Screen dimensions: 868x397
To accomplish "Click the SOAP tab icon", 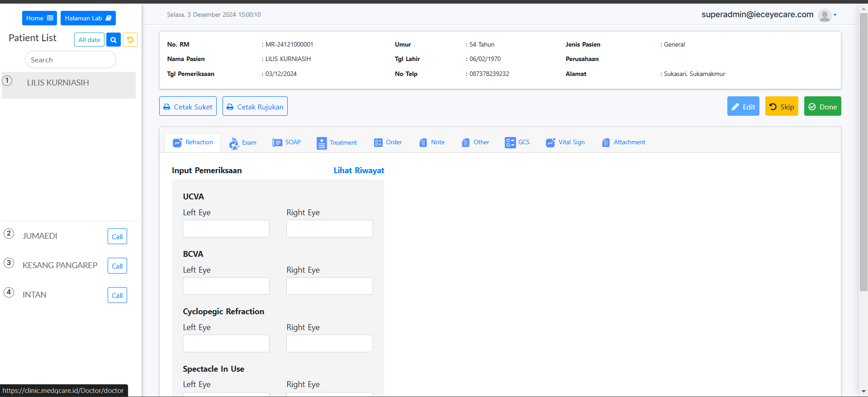I will (277, 142).
